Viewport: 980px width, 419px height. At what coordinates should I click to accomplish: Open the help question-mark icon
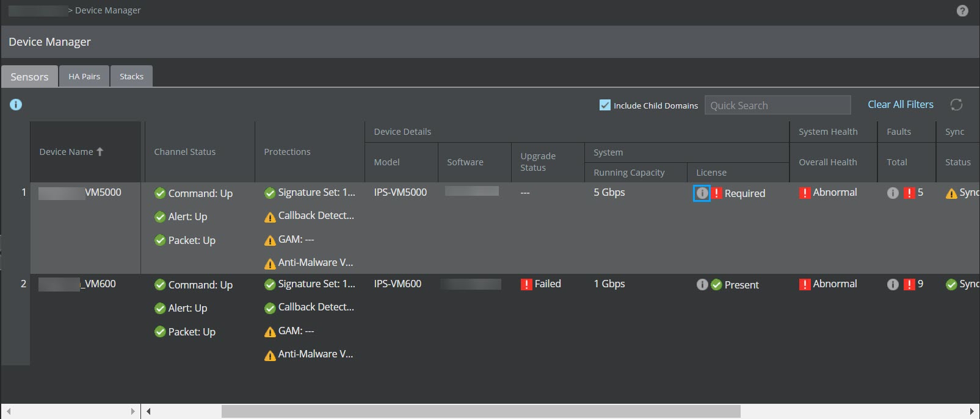click(x=962, y=11)
